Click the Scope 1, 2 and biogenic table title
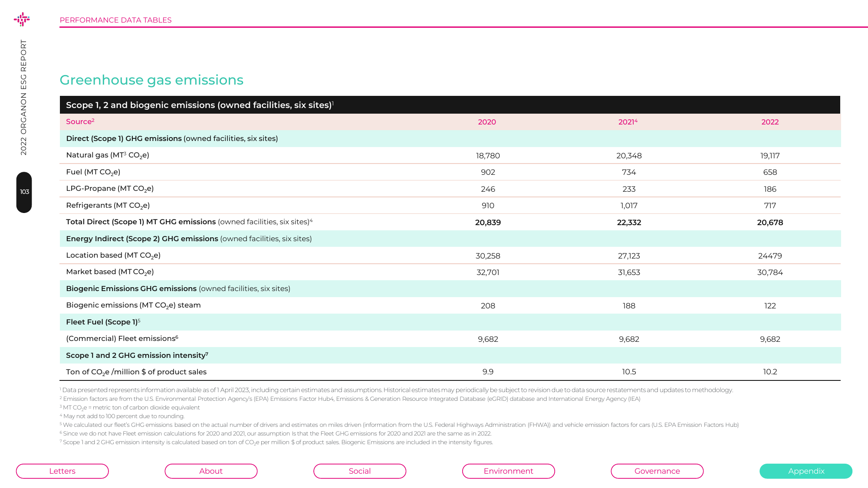868x488 pixels. click(x=200, y=105)
